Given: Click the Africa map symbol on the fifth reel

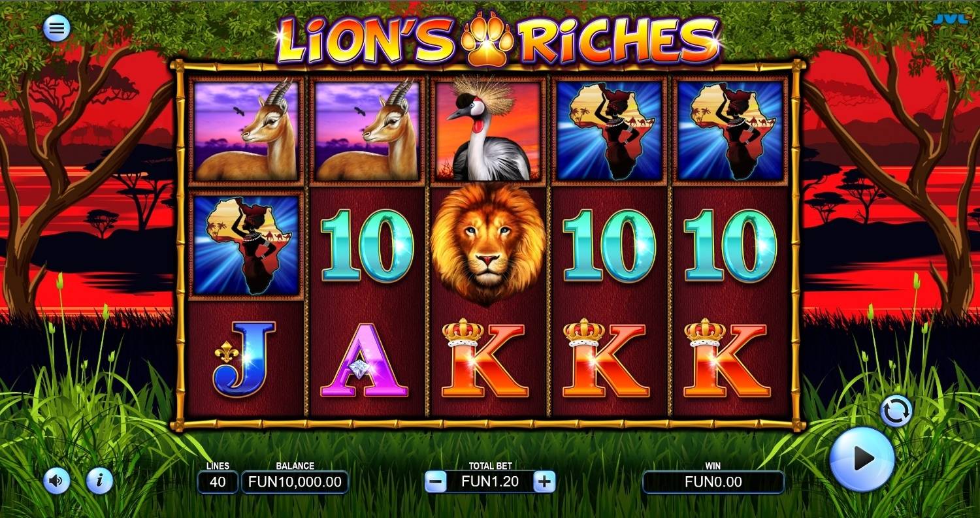Looking at the screenshot, I should [730, 129].
